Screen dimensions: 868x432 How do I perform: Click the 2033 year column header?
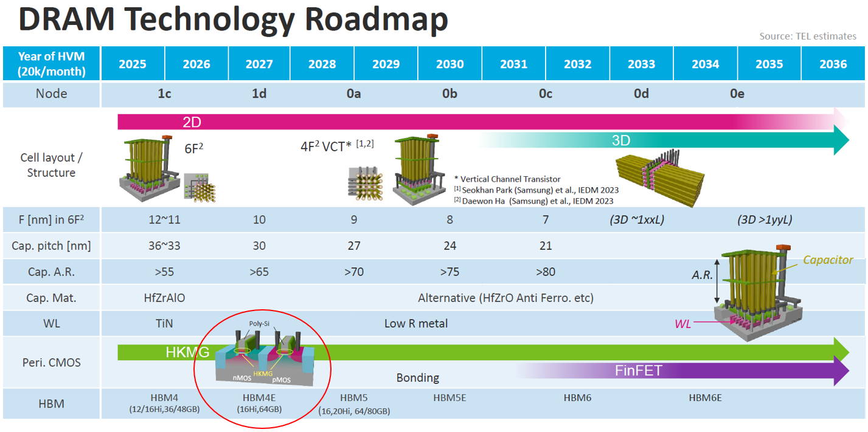coord(641,64)
